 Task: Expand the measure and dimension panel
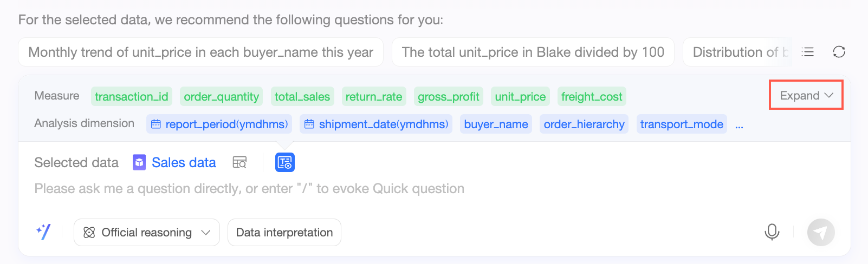806,95
